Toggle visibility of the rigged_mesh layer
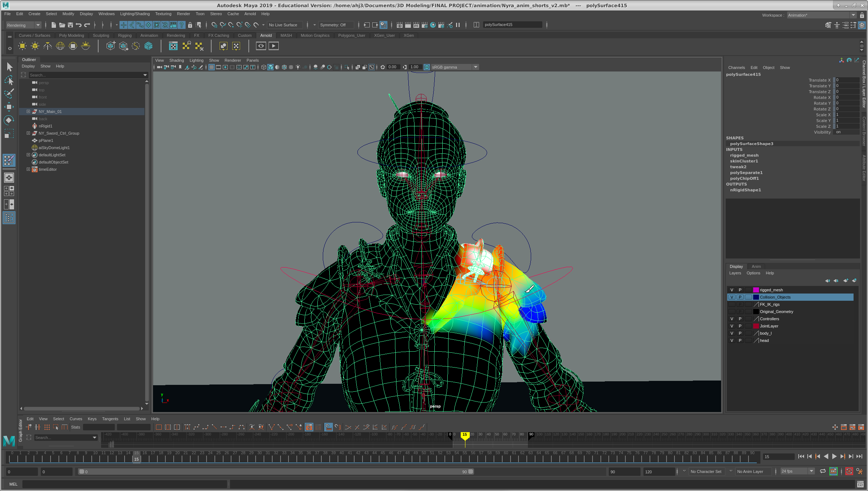Screen dimensions: 868x491 [732, 290]
